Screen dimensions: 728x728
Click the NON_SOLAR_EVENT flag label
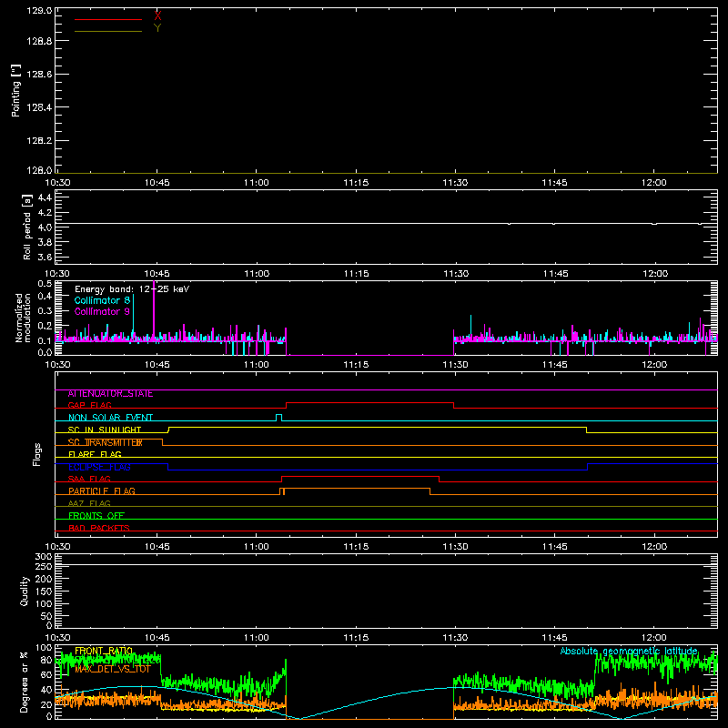(110, 418)
